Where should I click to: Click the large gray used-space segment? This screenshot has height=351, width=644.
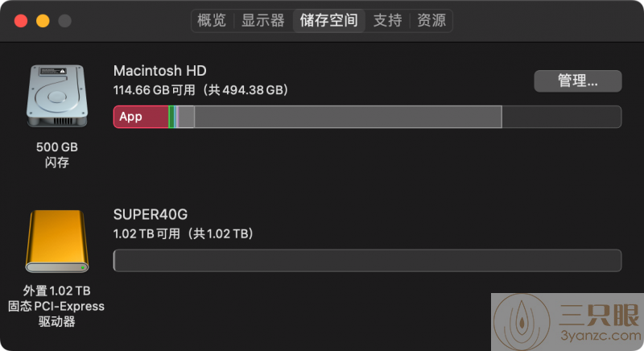(x=348, y=117)
